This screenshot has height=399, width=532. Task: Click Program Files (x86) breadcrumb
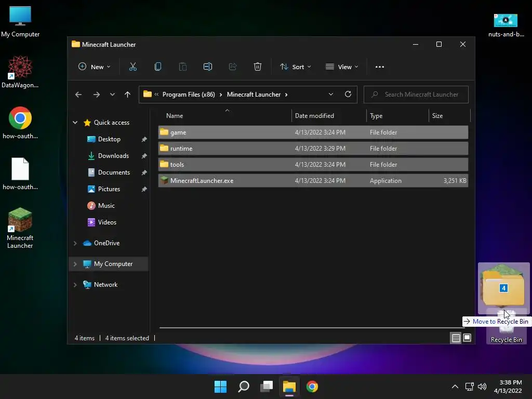(x=189, y=95)
